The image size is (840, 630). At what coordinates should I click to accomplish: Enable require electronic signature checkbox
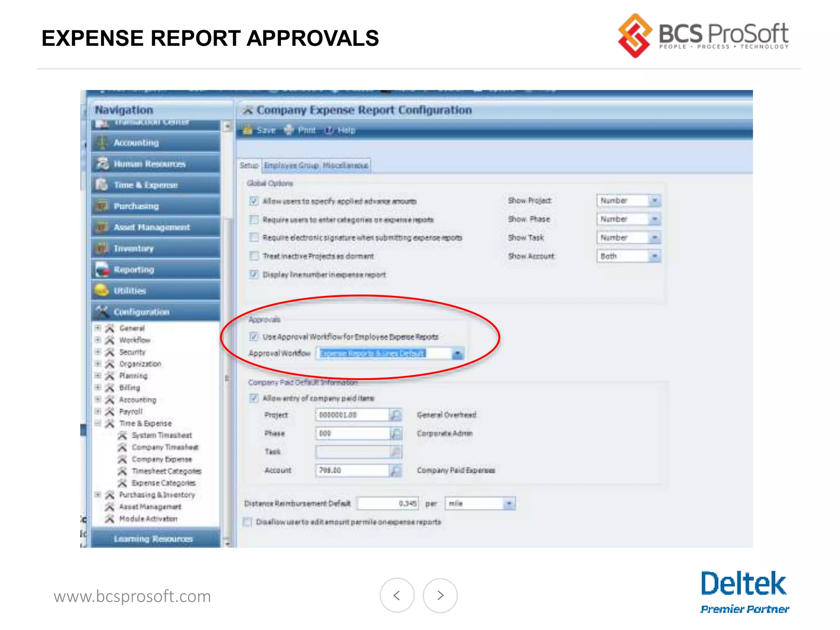tap(254, 237)
